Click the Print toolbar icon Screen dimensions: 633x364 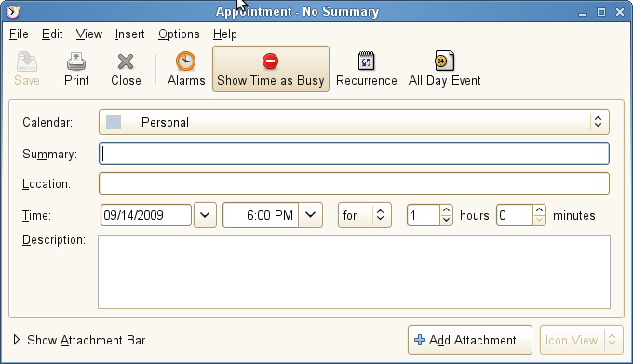76,61
